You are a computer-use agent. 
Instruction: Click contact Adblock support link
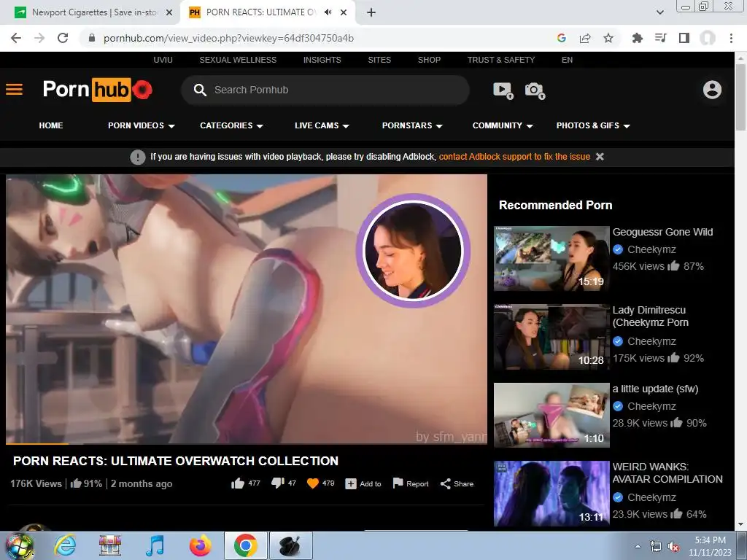point(514,157)
